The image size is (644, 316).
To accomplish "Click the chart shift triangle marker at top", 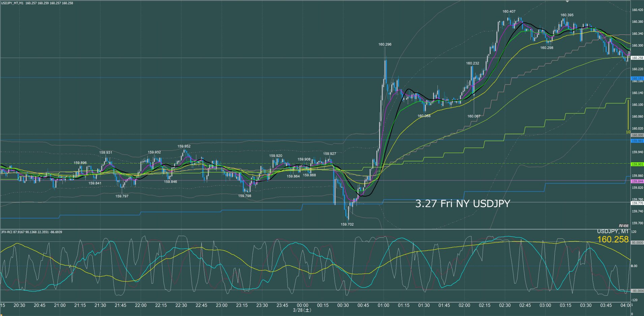I will [567, 2].
